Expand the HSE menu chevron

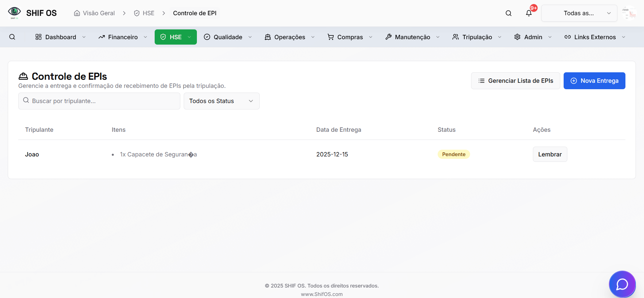pyautogui.click(x=189, y=37)
